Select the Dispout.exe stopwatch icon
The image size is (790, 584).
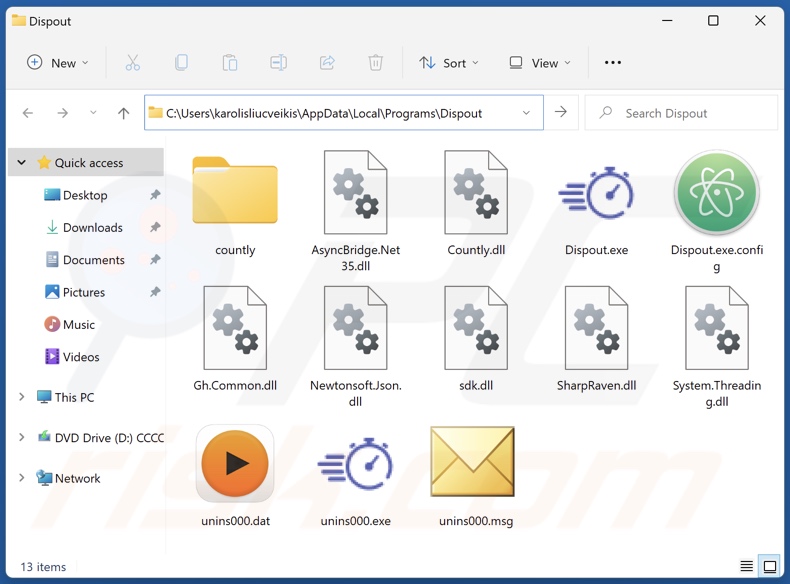pos(597,193)
